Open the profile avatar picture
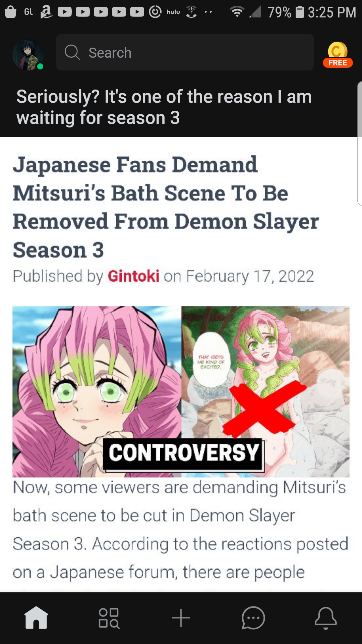The width and height of the screenshot is (362, 644). (28, 55)
